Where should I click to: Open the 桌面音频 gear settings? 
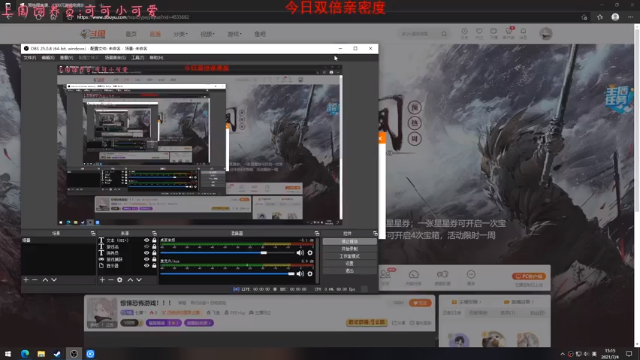[x=310, y=253]
